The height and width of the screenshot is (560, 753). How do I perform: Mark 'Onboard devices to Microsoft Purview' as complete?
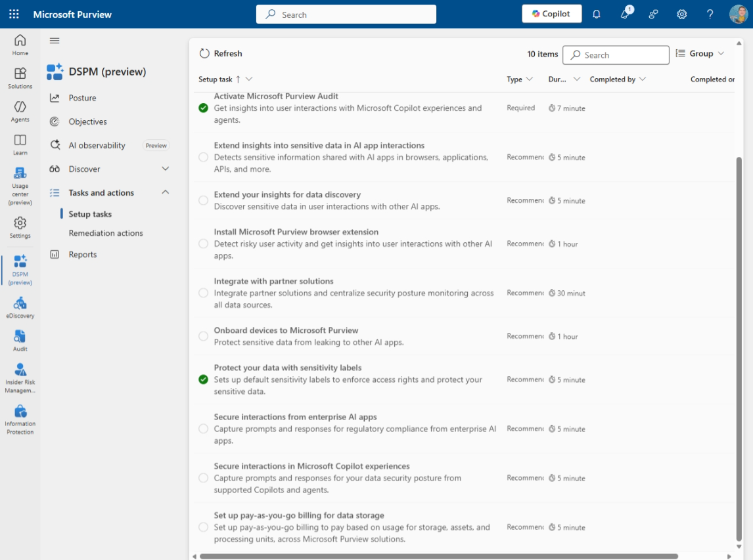click(x=203, y=335)
